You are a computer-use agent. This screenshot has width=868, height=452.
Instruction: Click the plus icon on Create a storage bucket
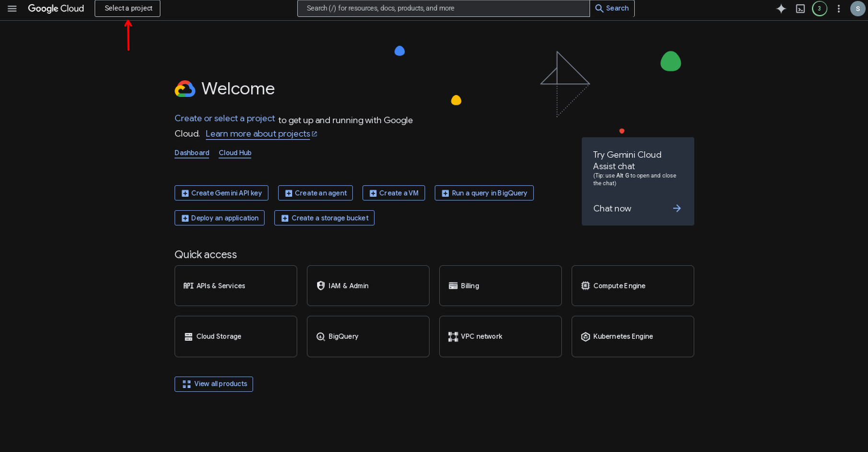point(285,218)
